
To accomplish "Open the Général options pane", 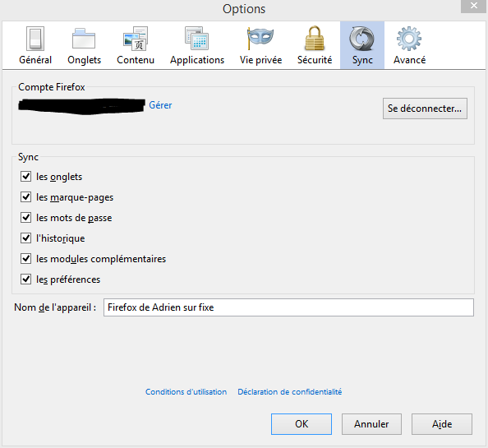I will coord(35,45).
